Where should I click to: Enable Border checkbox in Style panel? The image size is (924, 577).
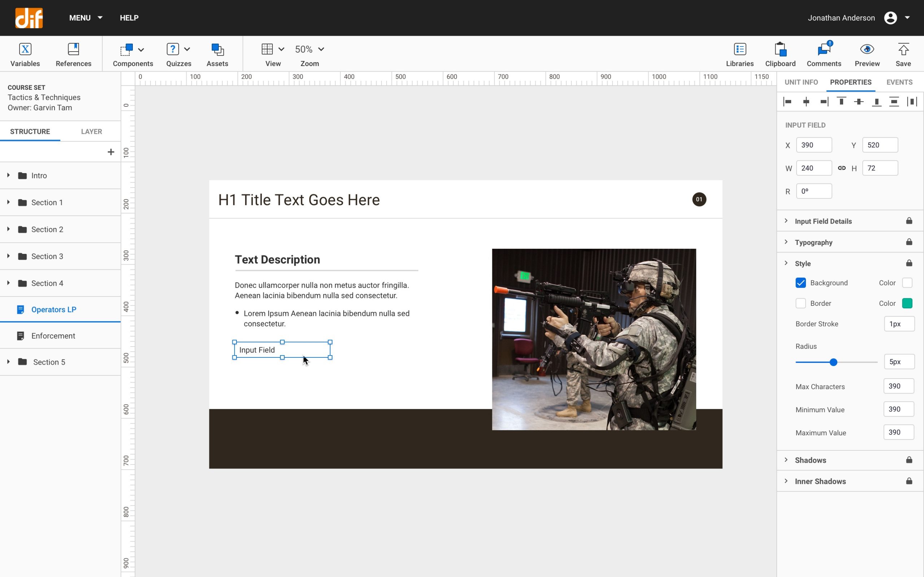tap(801, 303)
